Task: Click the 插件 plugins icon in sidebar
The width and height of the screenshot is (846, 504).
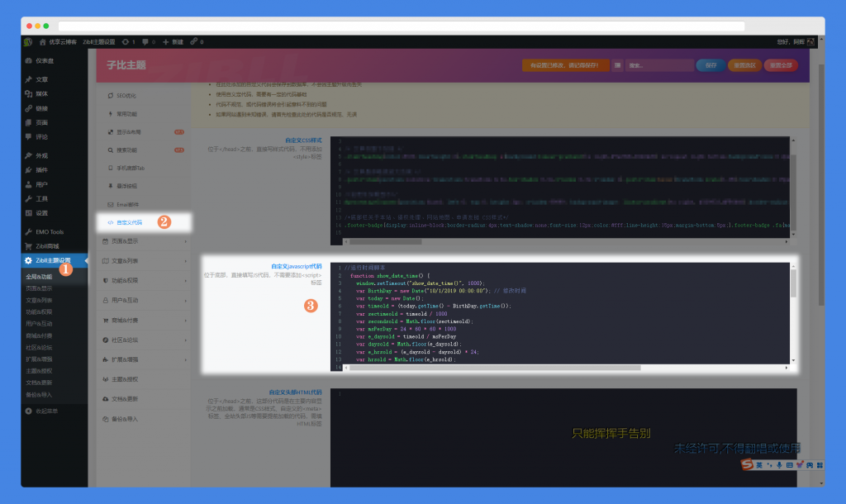Action: pos(29,169)
